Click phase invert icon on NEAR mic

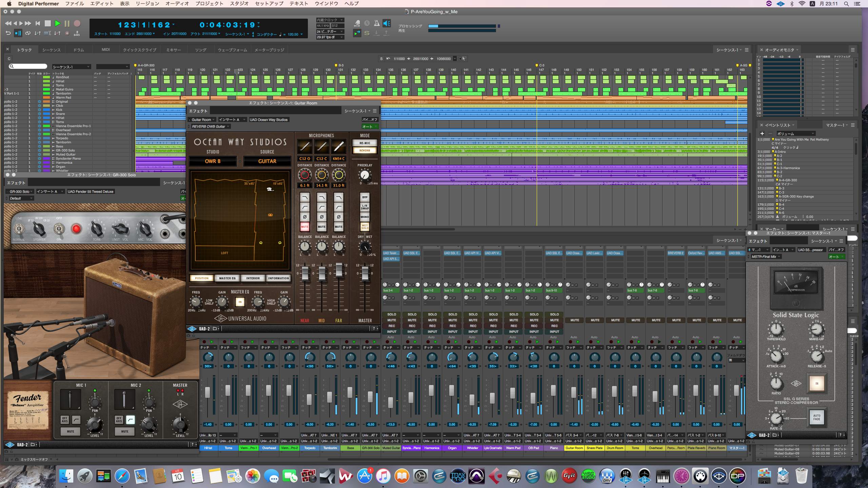point(304,217)
